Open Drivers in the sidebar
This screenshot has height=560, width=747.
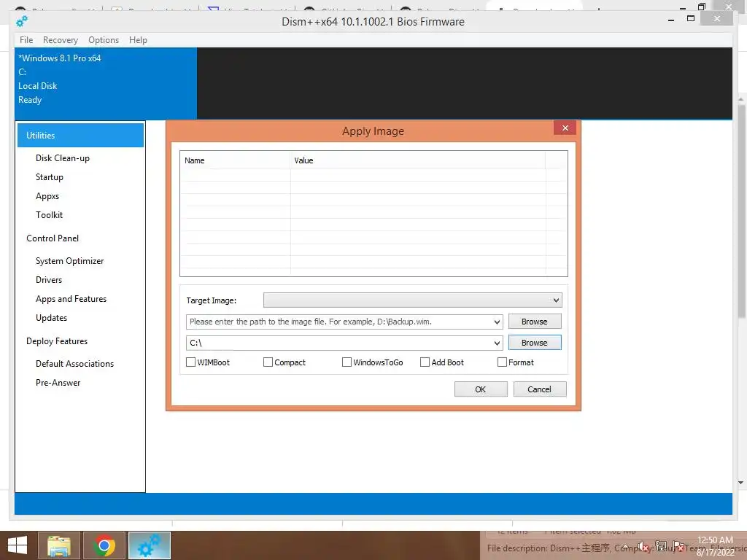click(49, 280)
